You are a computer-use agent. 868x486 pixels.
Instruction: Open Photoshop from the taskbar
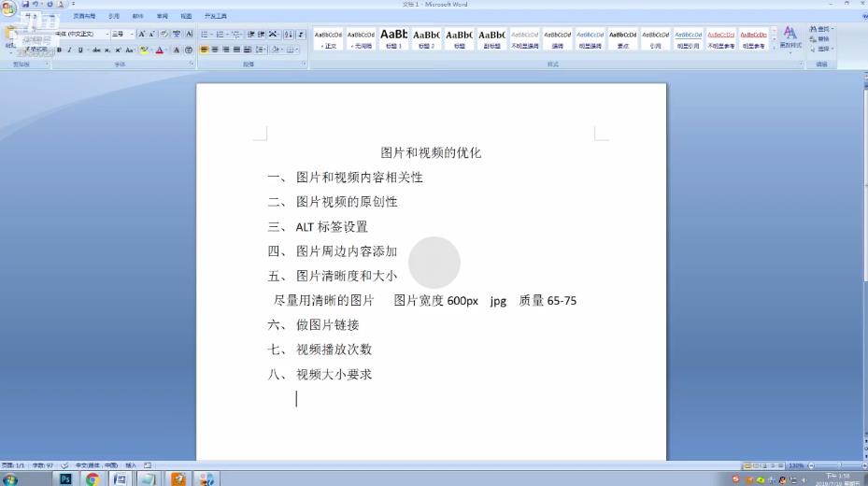pos(65,479)
